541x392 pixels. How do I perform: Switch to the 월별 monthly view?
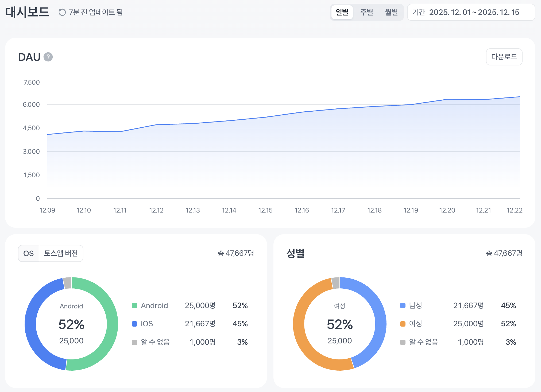391,12
